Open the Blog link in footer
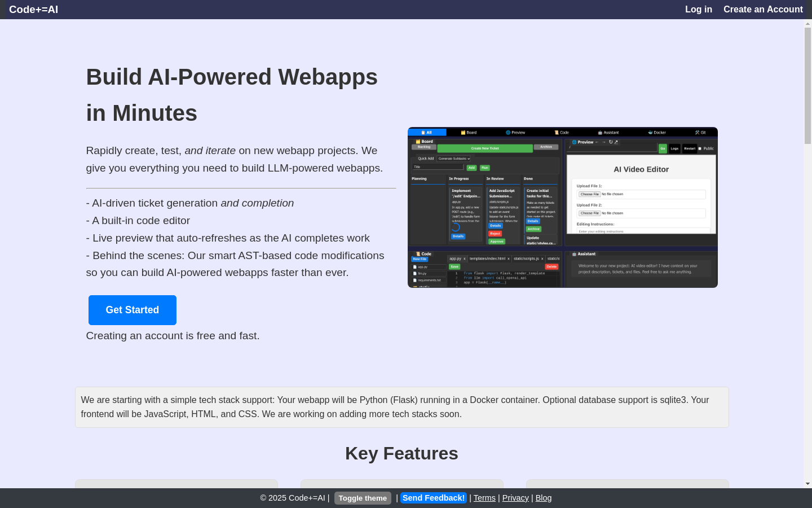This screenshot has width=812, height=508. pos(544,498)
